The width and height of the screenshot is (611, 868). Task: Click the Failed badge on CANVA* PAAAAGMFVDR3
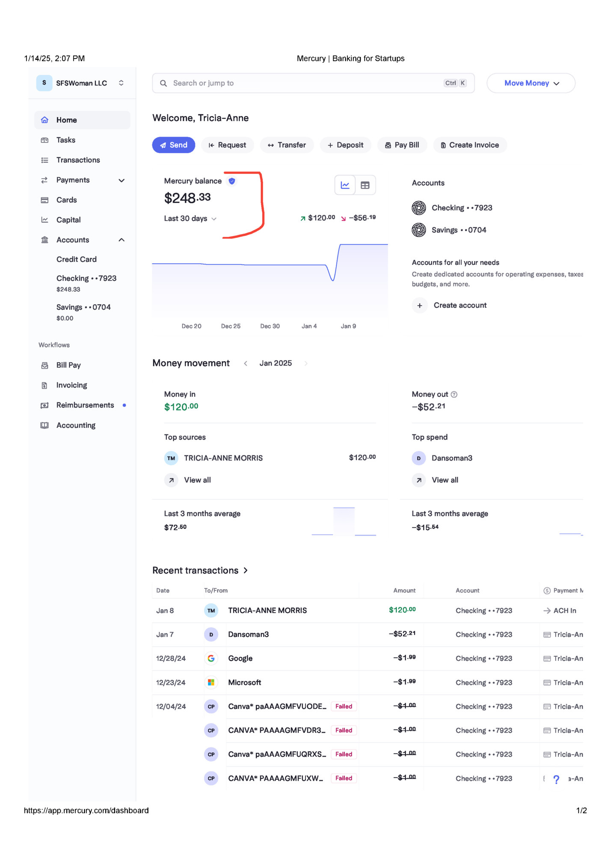click(x=344, y=731)
